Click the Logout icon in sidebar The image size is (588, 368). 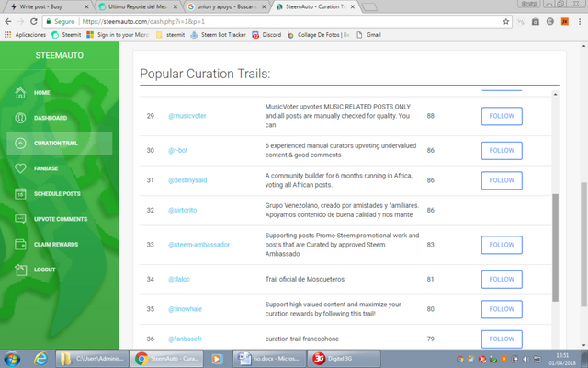point(20,270)
